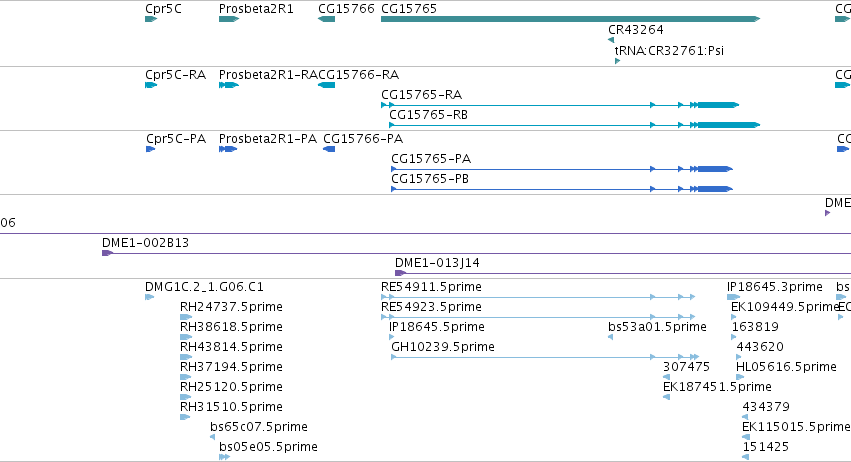Select the GH10239.5prime EST alignment
This screenshot has width=851, height=462.
coord(545,357)
